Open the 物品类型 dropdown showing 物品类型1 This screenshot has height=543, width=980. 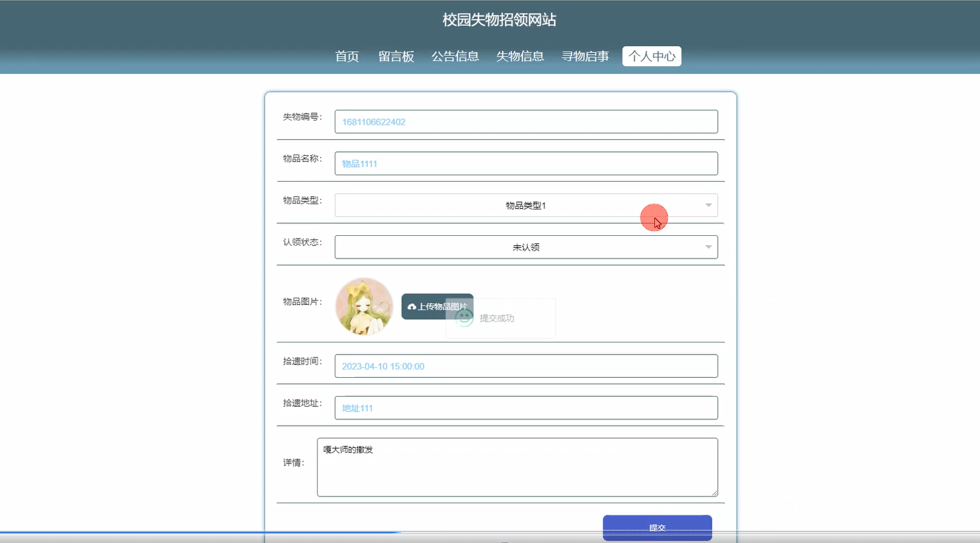[526, 205]
